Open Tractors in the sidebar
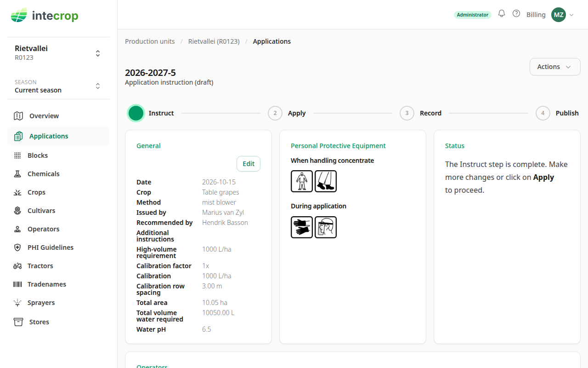588x368 pixels. [x=58, y=266]
